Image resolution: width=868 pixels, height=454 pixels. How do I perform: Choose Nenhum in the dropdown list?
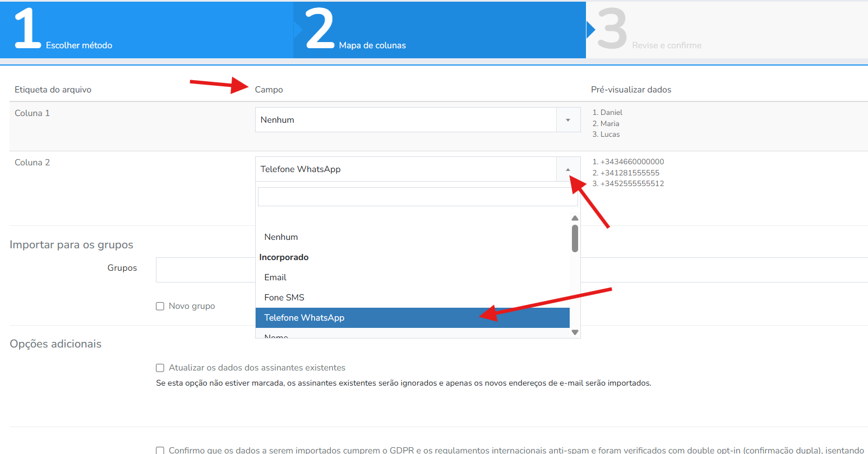(413, 237)
